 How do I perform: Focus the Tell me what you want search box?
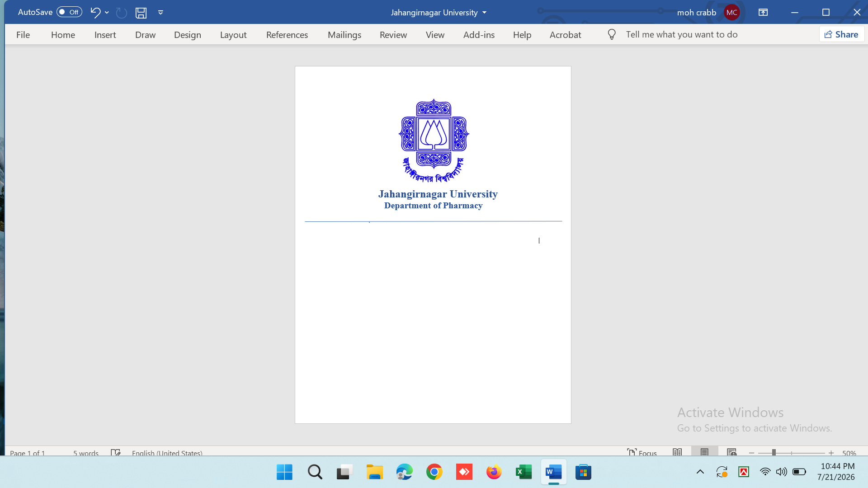pos(682,34)
